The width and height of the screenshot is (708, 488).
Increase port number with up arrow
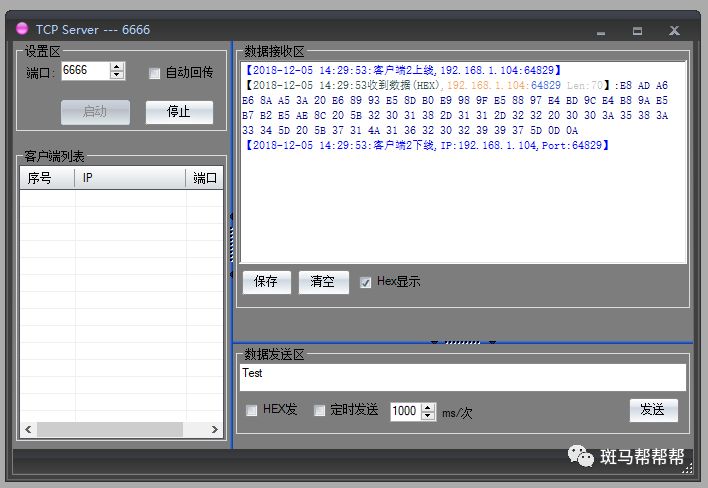(117, 66)
